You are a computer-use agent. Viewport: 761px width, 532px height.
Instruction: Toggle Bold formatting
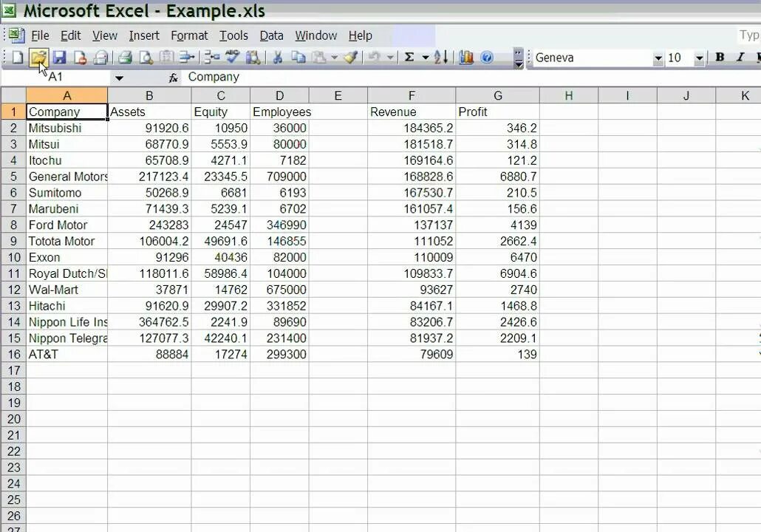click(x=720, y=58)
